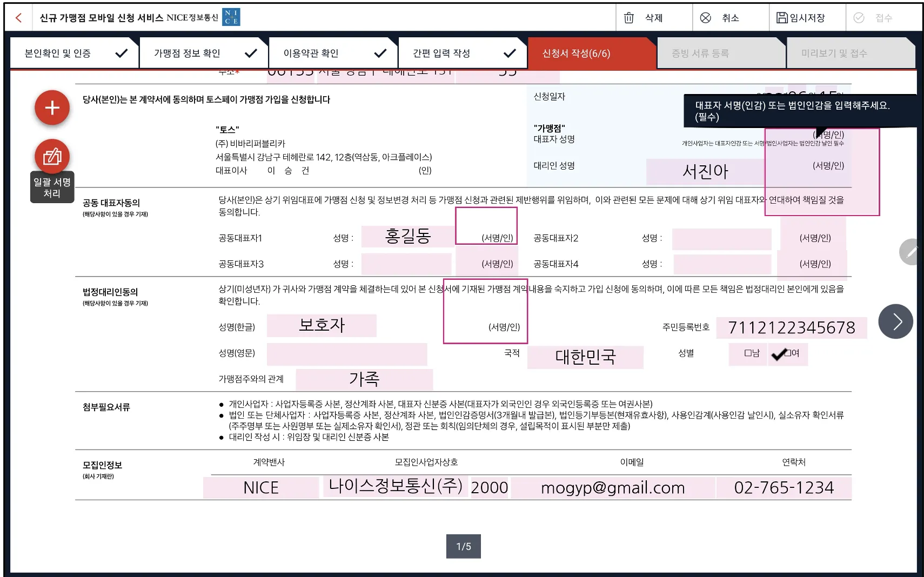Viewport: 924px width, 577px height.
Task: Go to next page with arrow button
Action: click(x=895, y=321)
